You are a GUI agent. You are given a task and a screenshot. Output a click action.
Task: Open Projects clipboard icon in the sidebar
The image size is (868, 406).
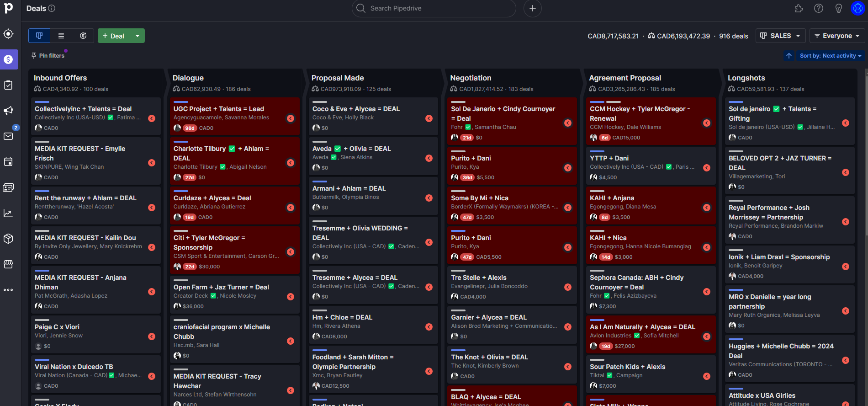[x=8, y=85]
